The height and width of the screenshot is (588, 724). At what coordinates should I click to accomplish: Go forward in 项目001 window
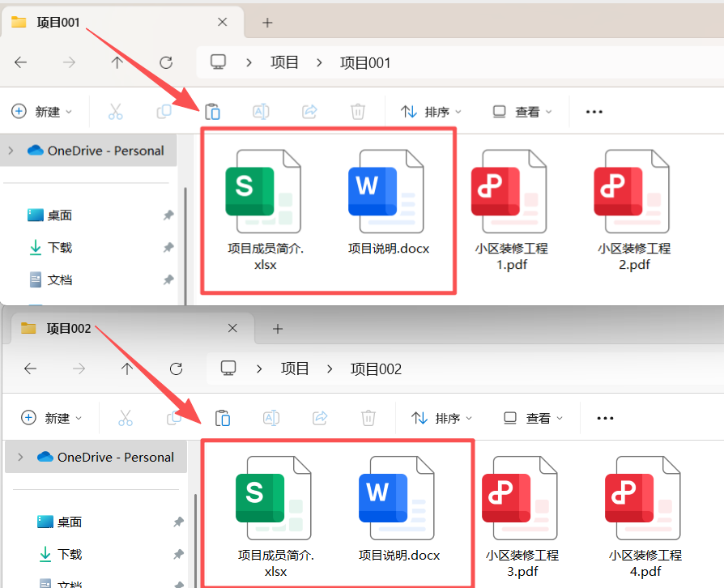(x=69, y=62)
